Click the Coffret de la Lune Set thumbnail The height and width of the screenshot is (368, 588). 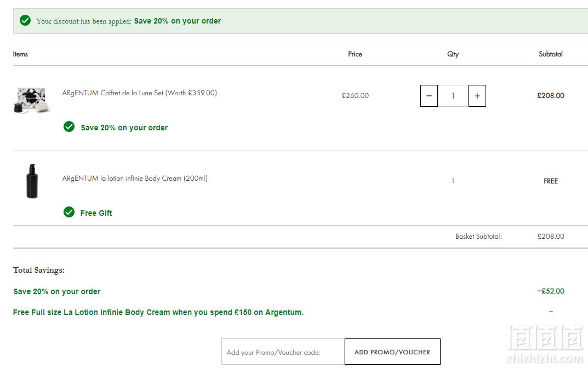[x=32, y=100]
